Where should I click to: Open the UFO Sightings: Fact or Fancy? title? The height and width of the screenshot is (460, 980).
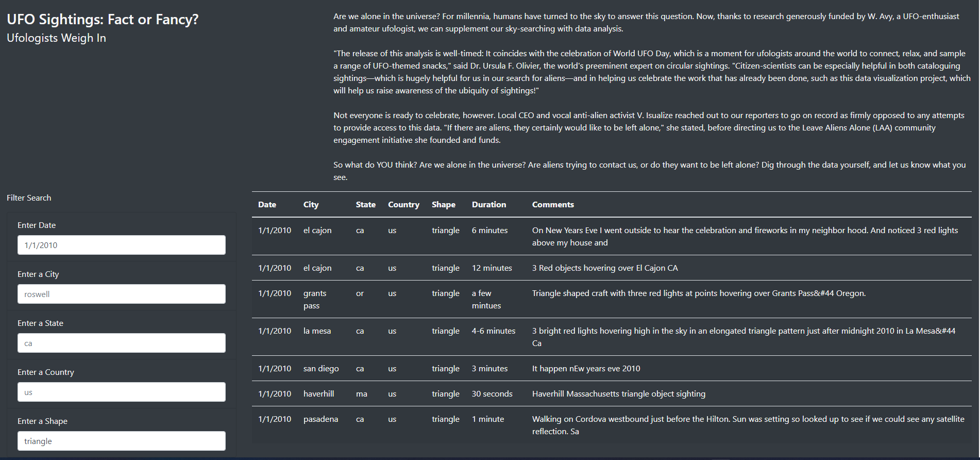click(103, 20)
